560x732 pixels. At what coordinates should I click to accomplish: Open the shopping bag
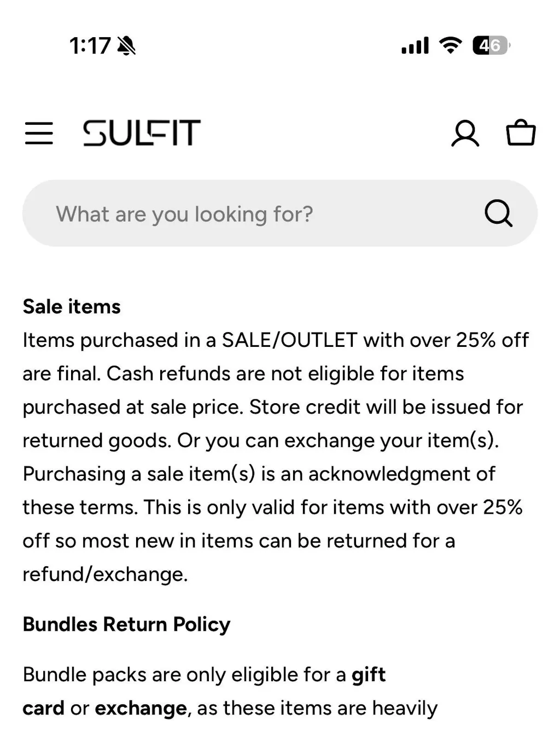point(521,133)
